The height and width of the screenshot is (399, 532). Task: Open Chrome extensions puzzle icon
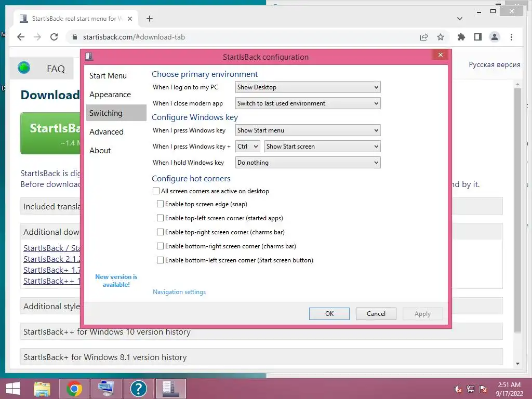461,37
